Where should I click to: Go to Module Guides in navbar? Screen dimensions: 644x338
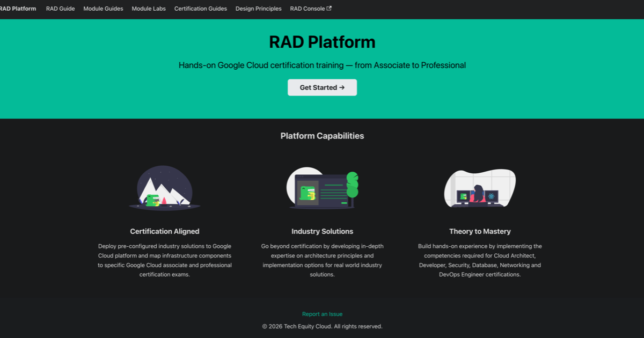click(x=103, y=9)
